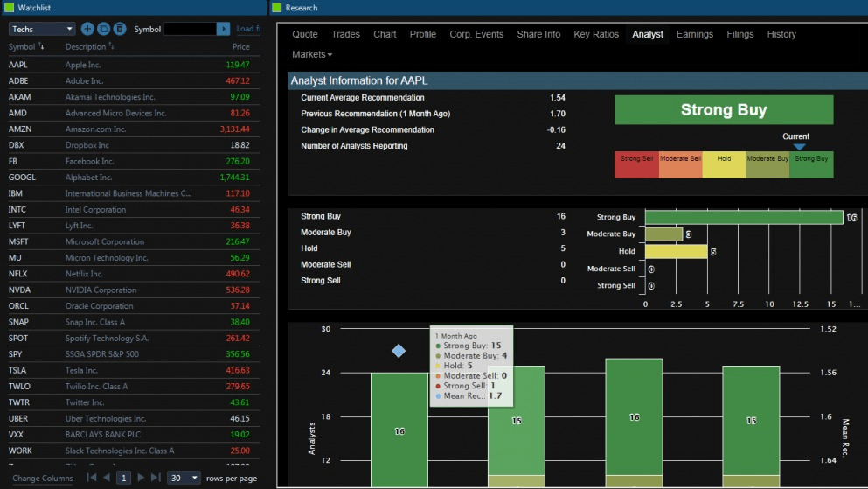Select the TSLA Tesla Inc. row
Screen dimensions: 868x489
click(134, 370)
